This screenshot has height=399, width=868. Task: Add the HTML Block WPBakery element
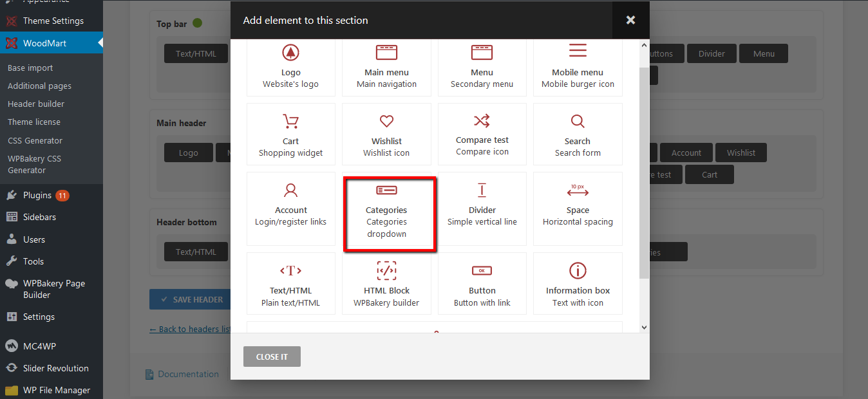coord(386,283)
